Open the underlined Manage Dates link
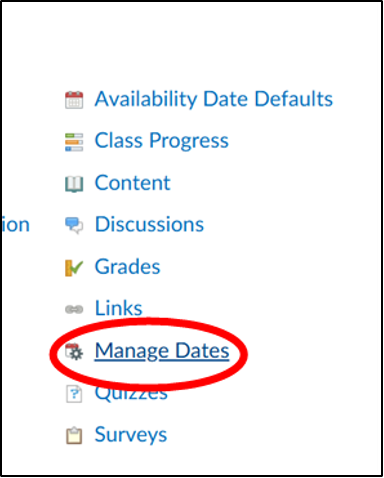This screenshot has width=384, height=478. pyautogui.click(x=162, y=351)
